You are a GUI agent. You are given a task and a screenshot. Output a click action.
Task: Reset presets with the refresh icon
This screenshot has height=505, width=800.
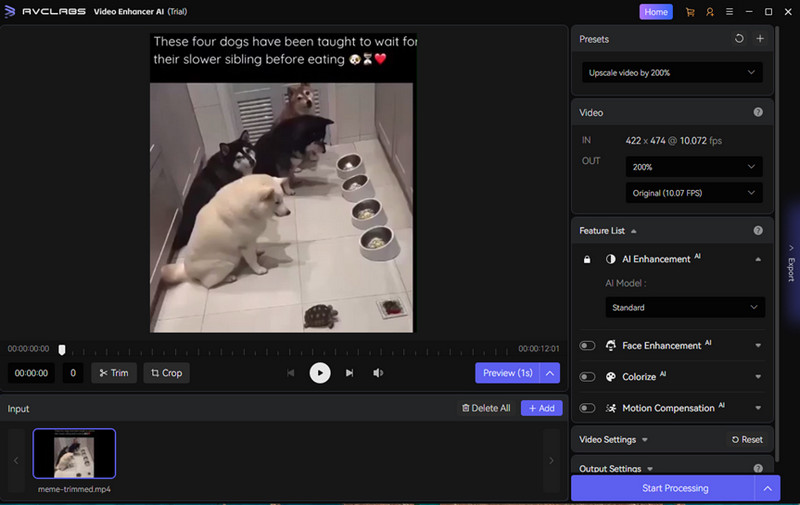pyautogui.click(x=739, y=39)
